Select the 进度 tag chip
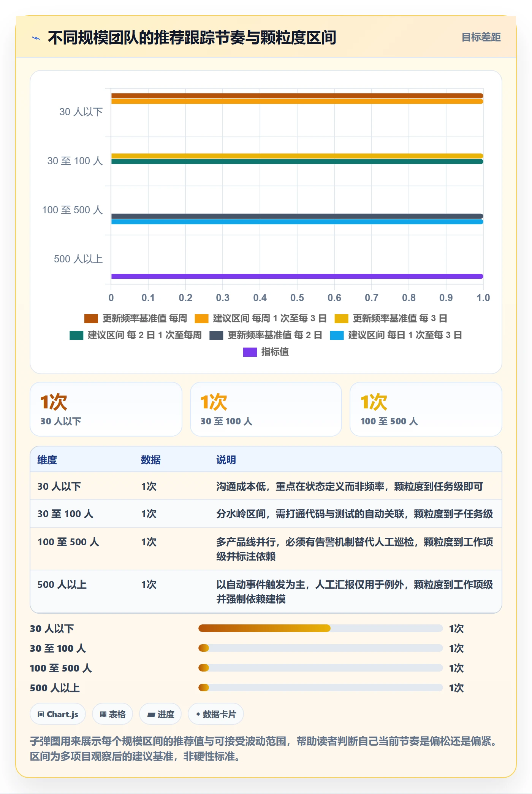 click(x=160, y=714)
